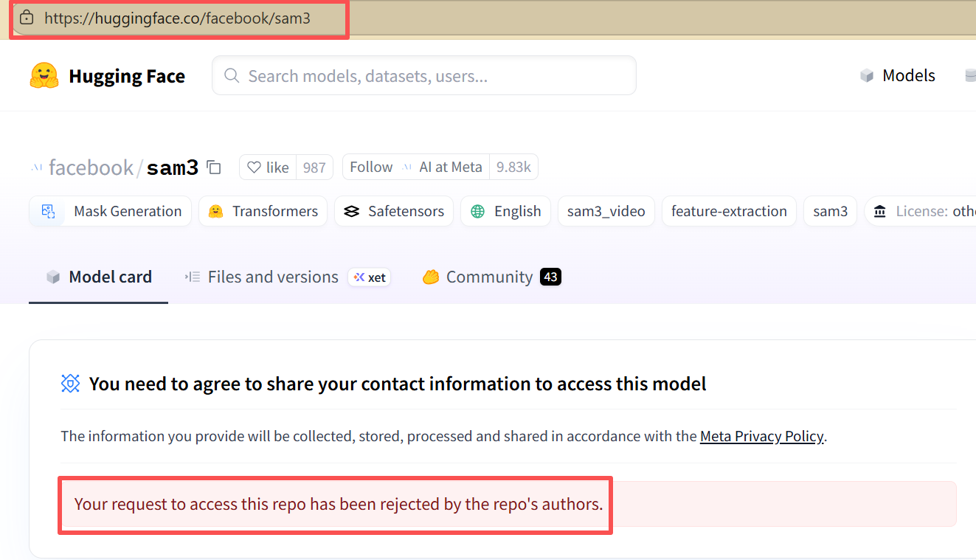Image resolution: width=976 pixels, height=560 pixels.
Task: Click the Hugging Face emoji logo
Action: 44,76
